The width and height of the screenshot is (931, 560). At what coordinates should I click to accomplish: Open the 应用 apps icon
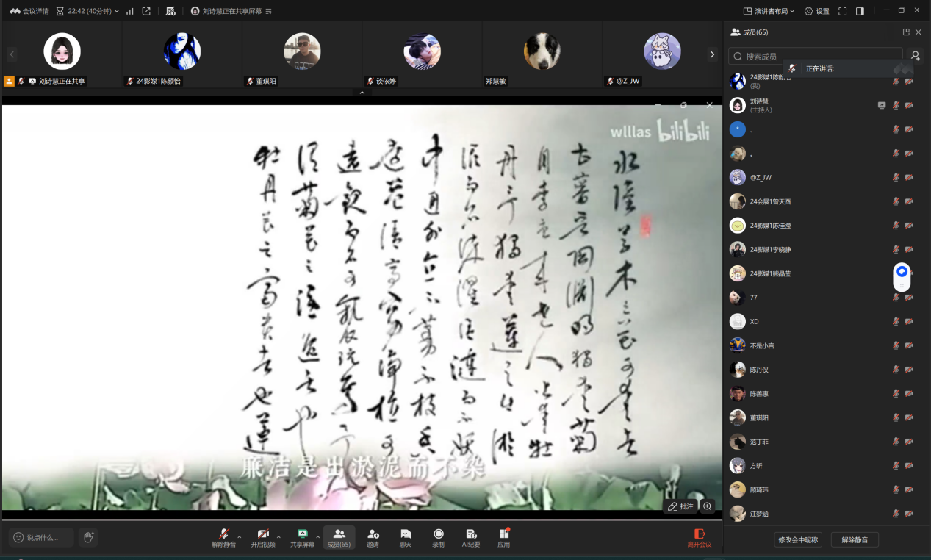pyautogui.click(x=503, y=537)
